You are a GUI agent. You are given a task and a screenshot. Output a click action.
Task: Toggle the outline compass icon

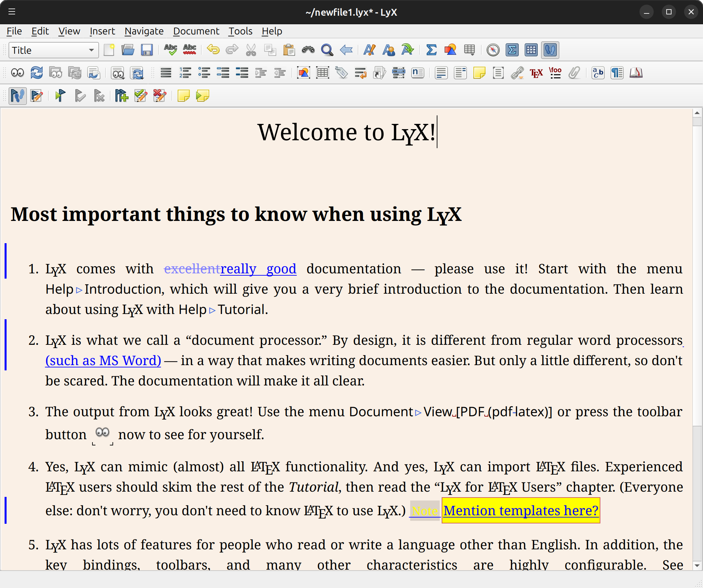pyautogui.click(x=493, y=50)
